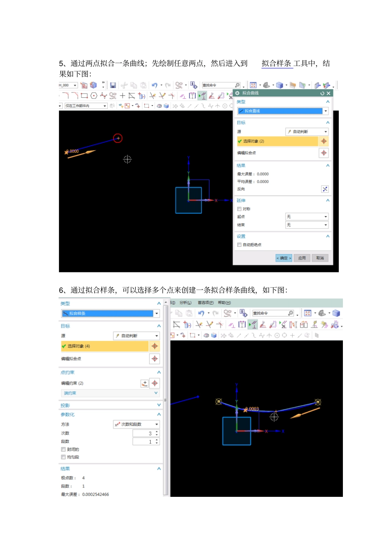Click the 0.0000 label in upper viewport
This screenshot has width=392, height=555.
[73, 151]
